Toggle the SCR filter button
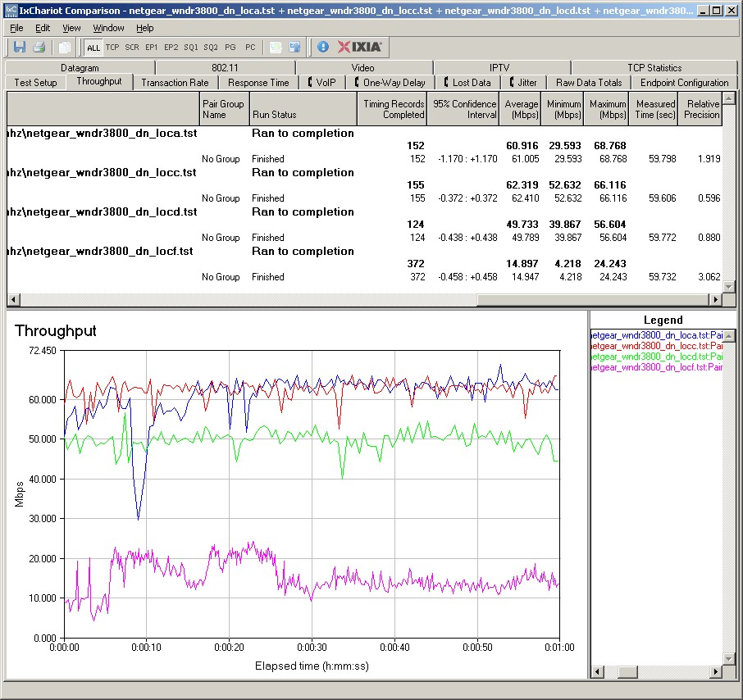The height and width of the screenshot is (700, 743). click(x=132, y=48)
